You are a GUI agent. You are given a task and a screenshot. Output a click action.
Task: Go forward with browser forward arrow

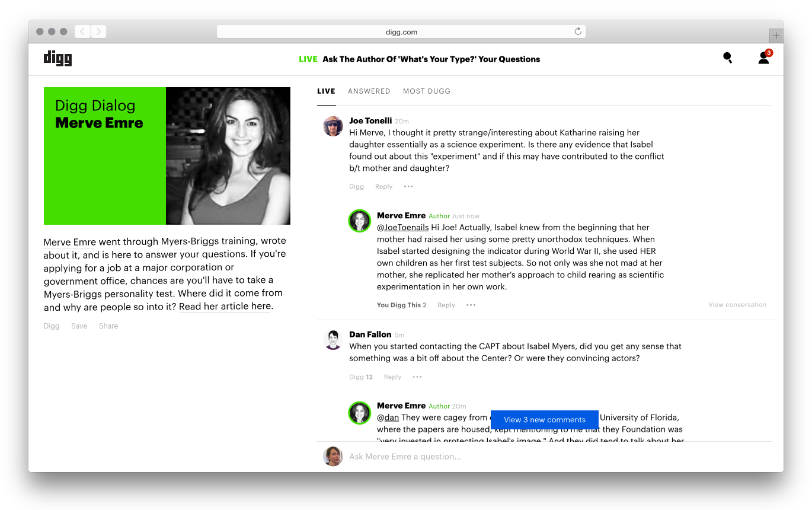[x=98, y=31]
